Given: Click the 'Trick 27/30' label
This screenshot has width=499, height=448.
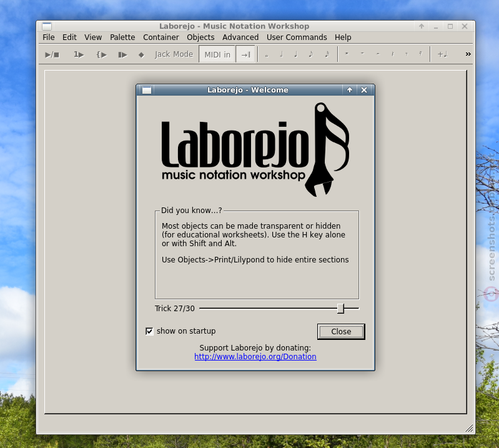Looking at the screenshot, I should (x=175, y=309).
